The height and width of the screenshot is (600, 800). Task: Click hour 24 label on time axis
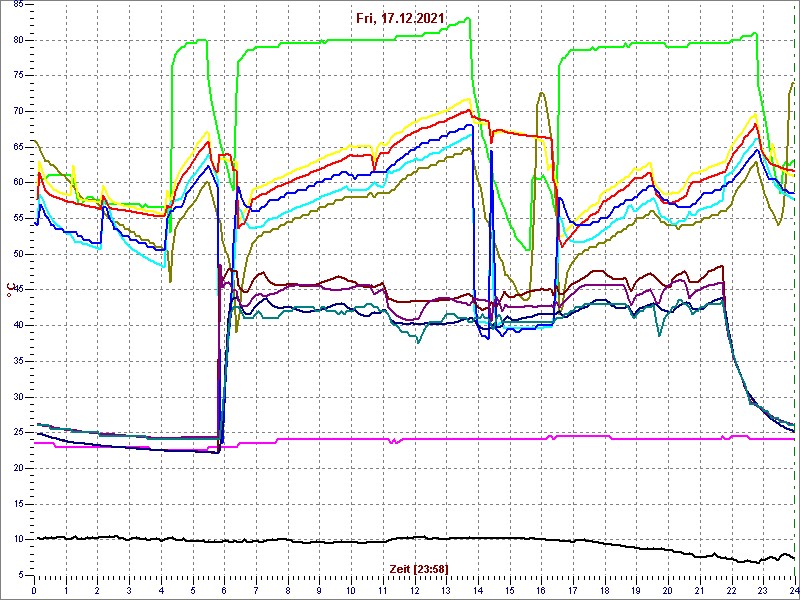coord(793,591)
